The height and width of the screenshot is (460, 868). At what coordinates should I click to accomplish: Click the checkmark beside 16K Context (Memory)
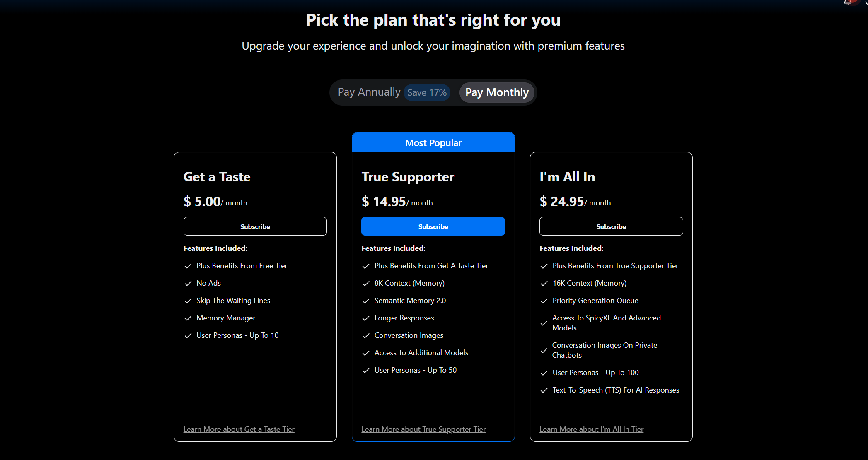[x=544, y=283]
